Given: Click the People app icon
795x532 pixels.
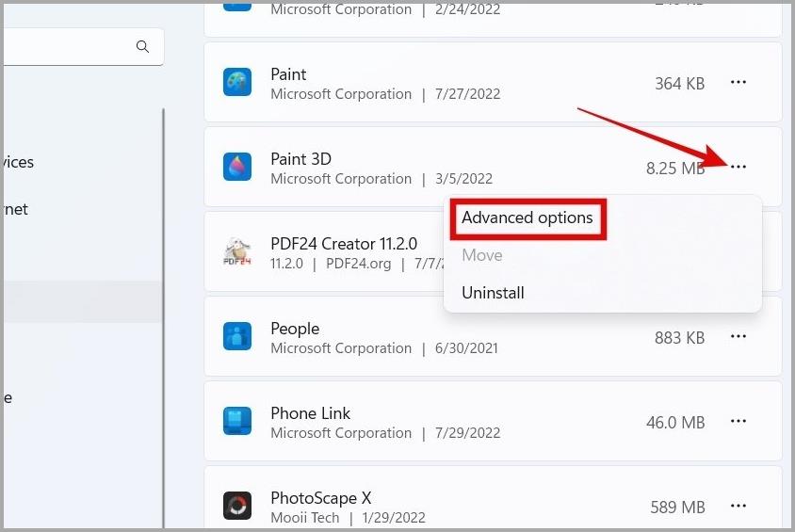Looking at the screenshot, I should [237, 336].
